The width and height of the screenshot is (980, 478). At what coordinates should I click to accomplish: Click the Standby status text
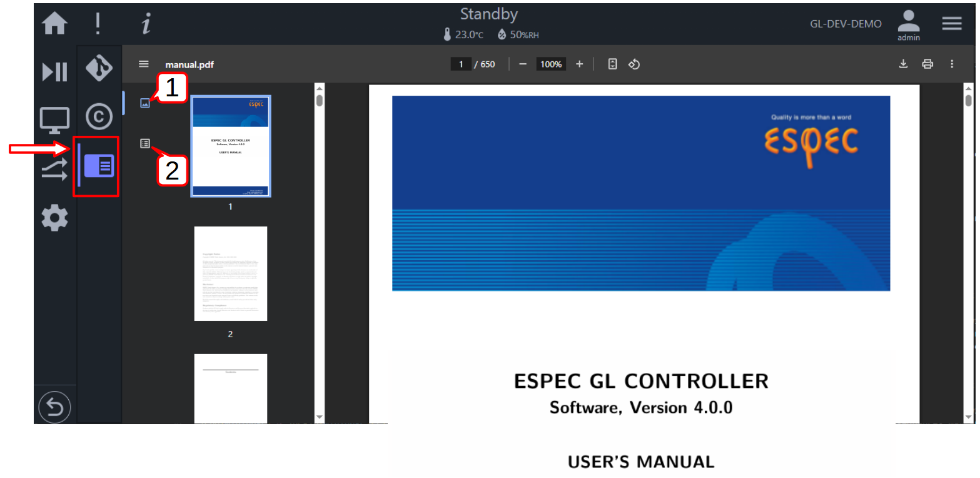(489, 14)
